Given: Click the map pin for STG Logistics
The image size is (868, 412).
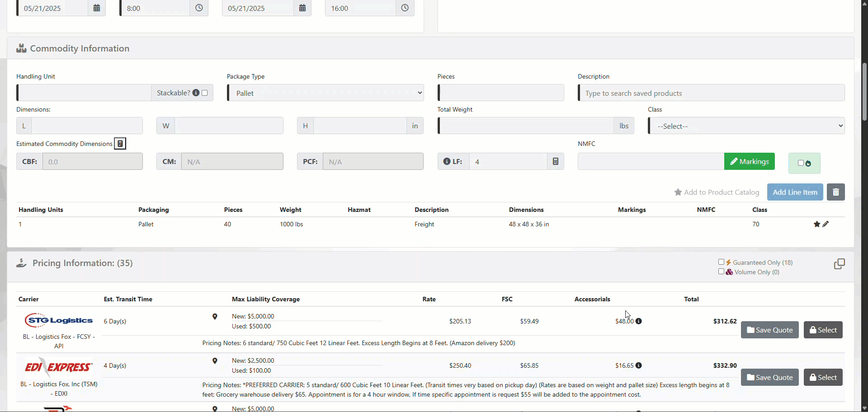Looking at the screenshot, I should coord(215,317).
